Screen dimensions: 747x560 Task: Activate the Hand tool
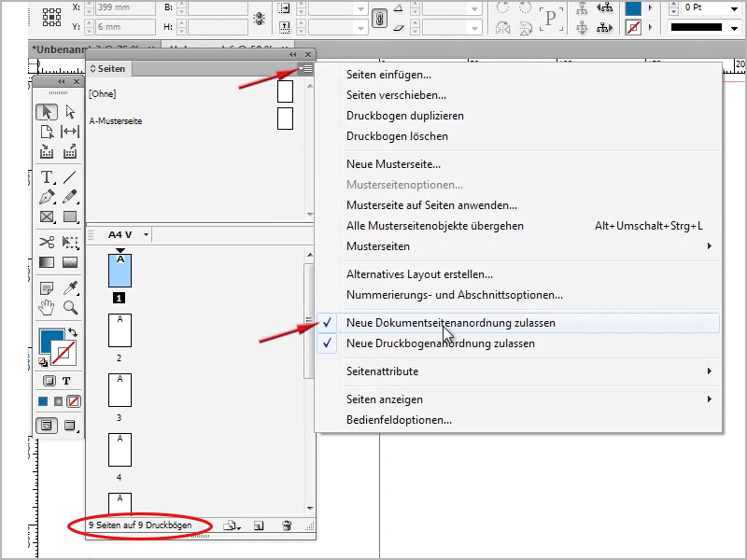tap(47, 308)
